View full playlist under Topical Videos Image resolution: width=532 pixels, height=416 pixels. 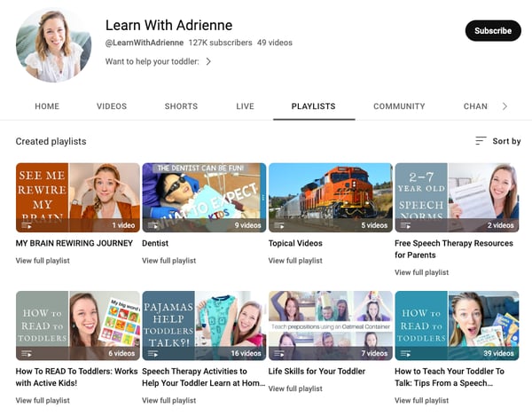click(295, 261)
